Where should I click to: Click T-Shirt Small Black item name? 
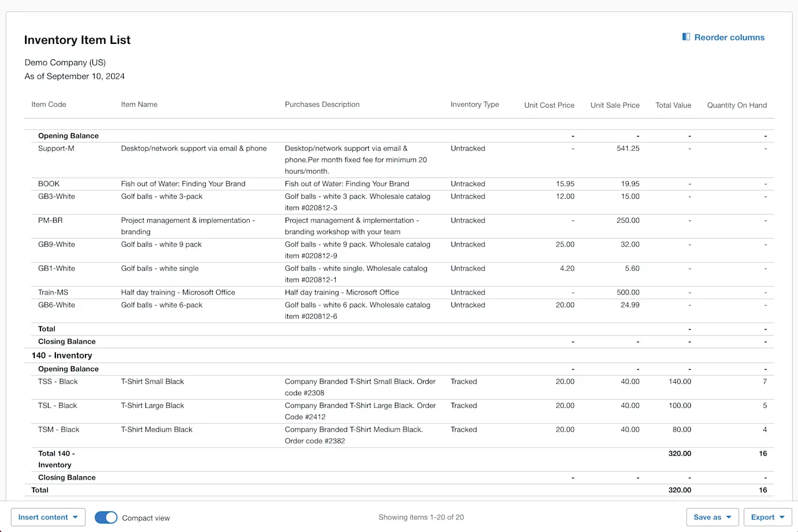[152, 381]
